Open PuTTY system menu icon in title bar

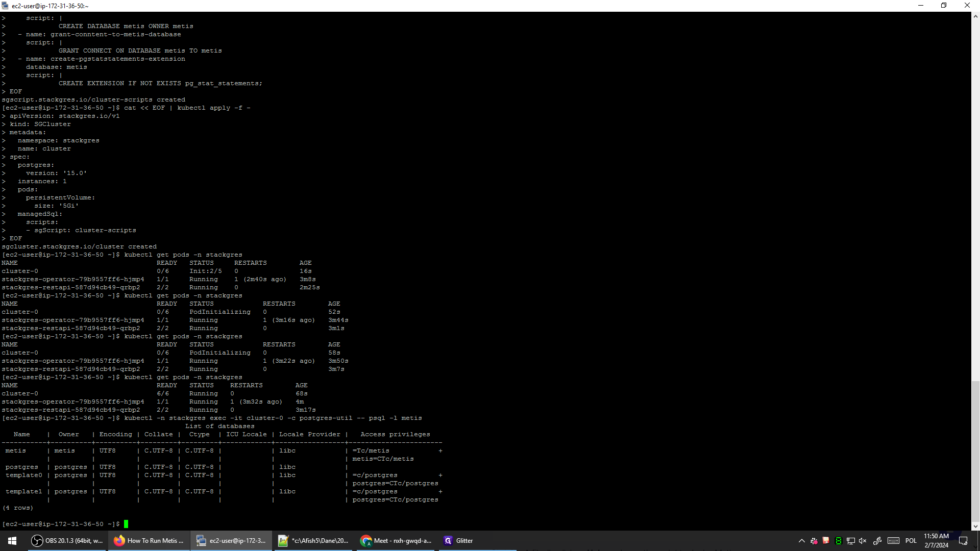coord(5,6)
